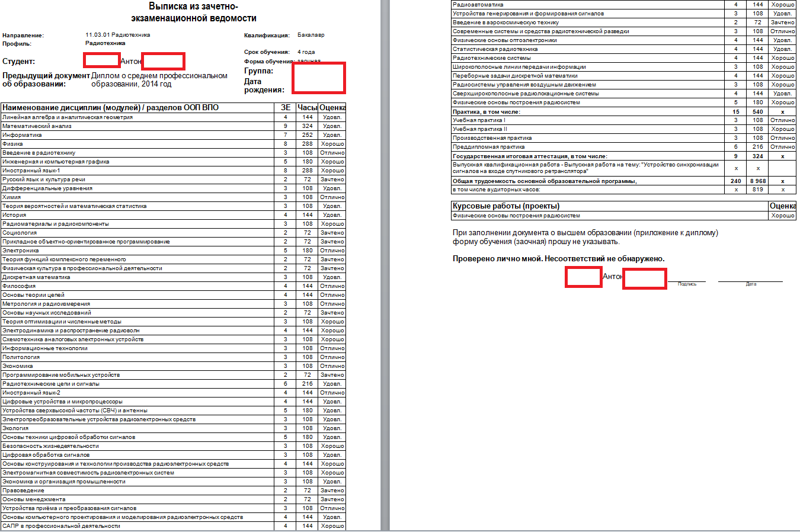Screen dimensions: 800x532
Task: Click the "Философия" discipline row
Action: coord(173,286)
